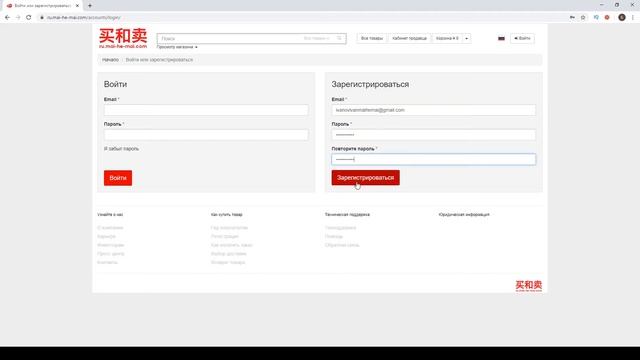
Task: Open the Я забыл пароль link
Action: point(121,149)
